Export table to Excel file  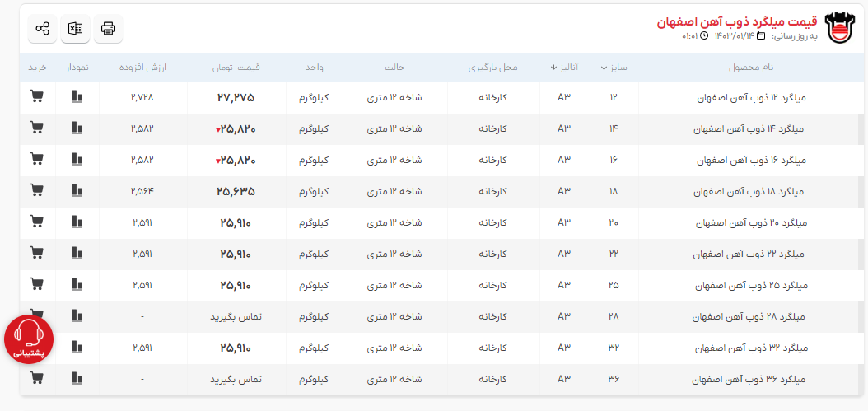[75, 29]
